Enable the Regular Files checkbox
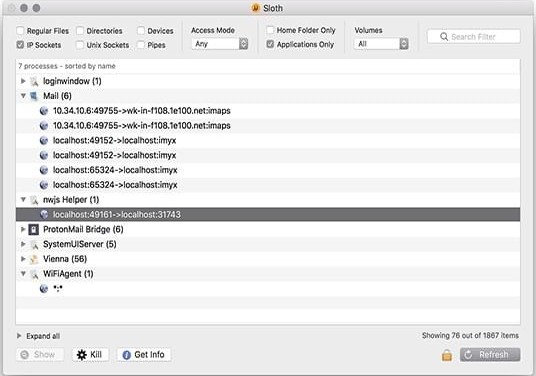Viewport: 536px width, 376px height. coord(20,31)
